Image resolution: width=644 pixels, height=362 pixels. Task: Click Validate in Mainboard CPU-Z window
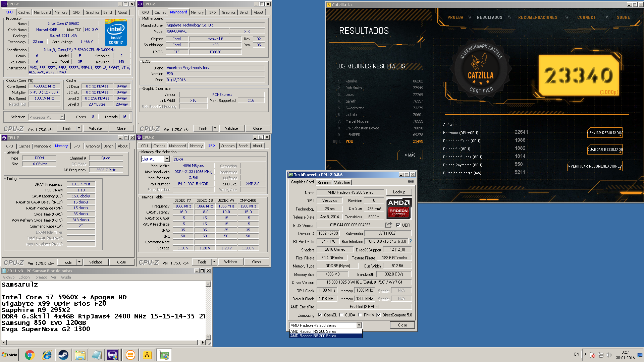click(231, 128)
